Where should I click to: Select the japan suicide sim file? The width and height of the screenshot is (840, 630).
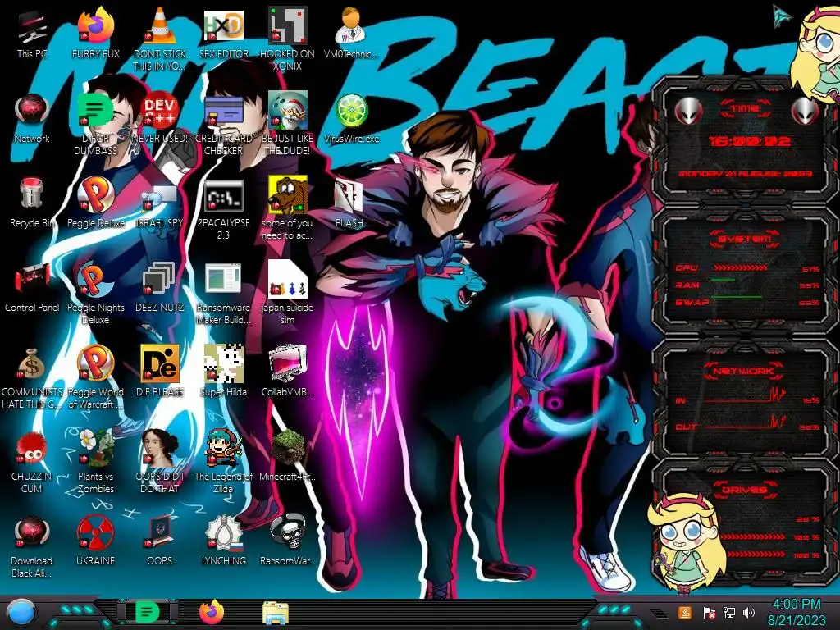click(x=288, y=294)
